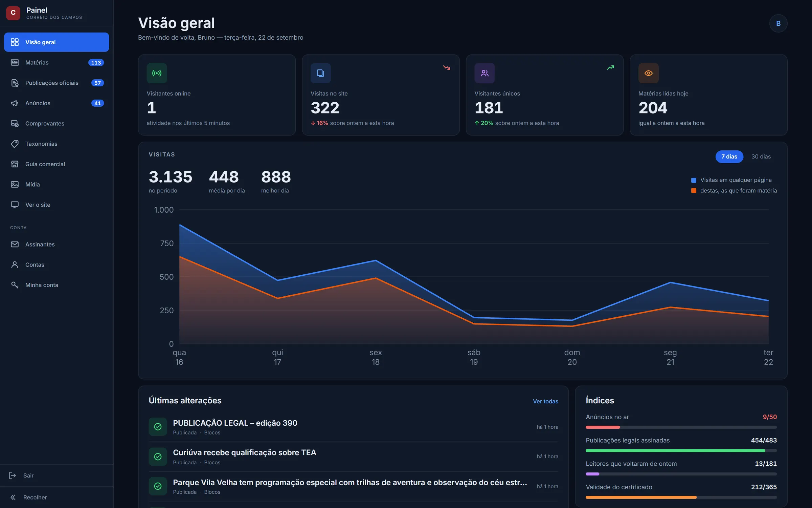812x508 pixels.
Task: Click the 448 média por dia value
Action: [224, 177]
